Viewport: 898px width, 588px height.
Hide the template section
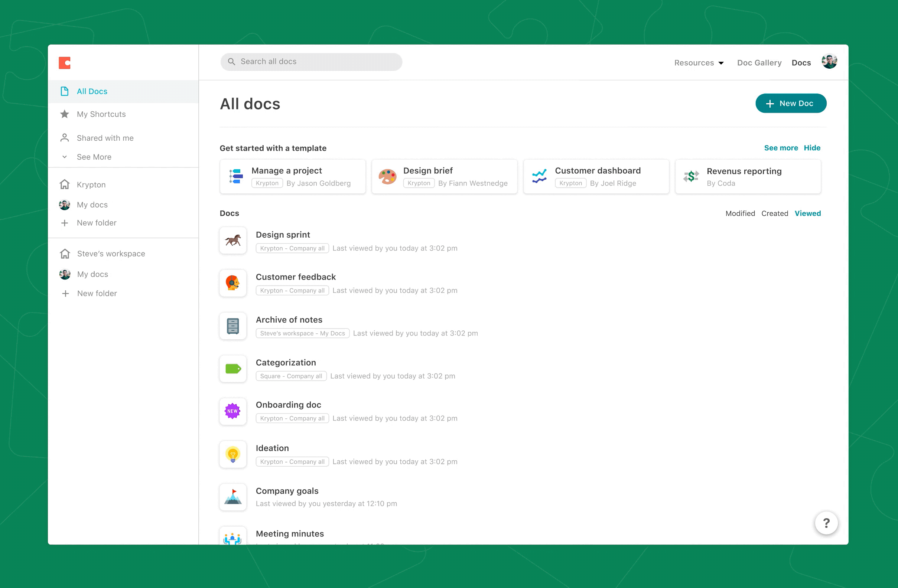tap(811, 148)
